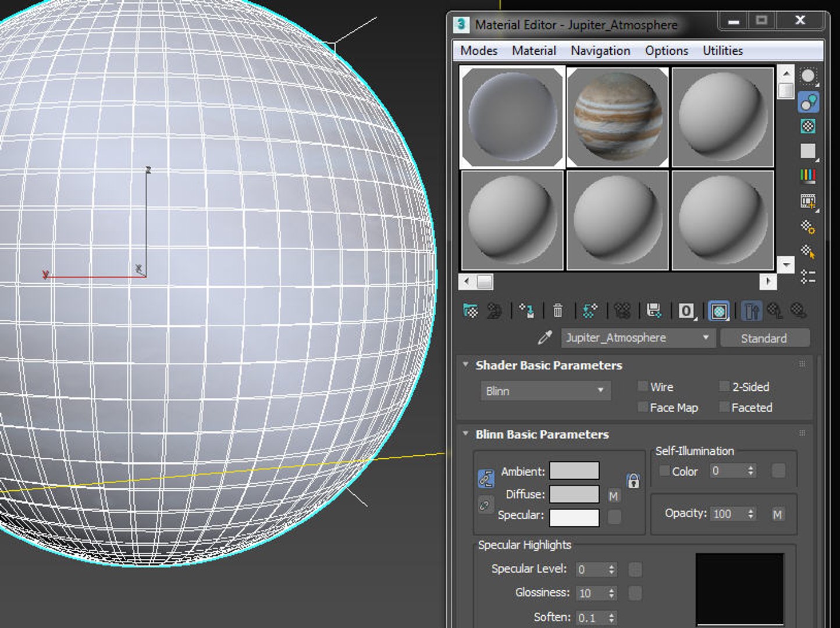Image resolution: width=840 pixels, height=628 pixels.
Task: Click the Specular map button
Action: tap(614, 516)
